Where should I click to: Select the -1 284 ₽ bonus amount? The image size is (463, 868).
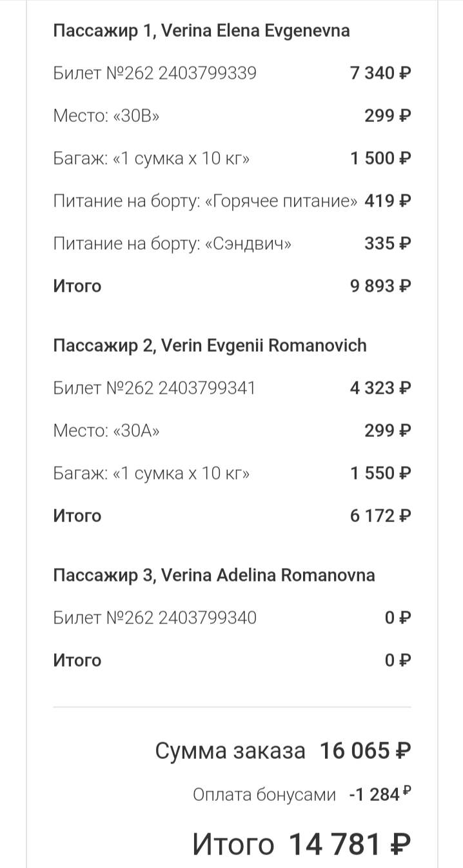pos(380,794)
